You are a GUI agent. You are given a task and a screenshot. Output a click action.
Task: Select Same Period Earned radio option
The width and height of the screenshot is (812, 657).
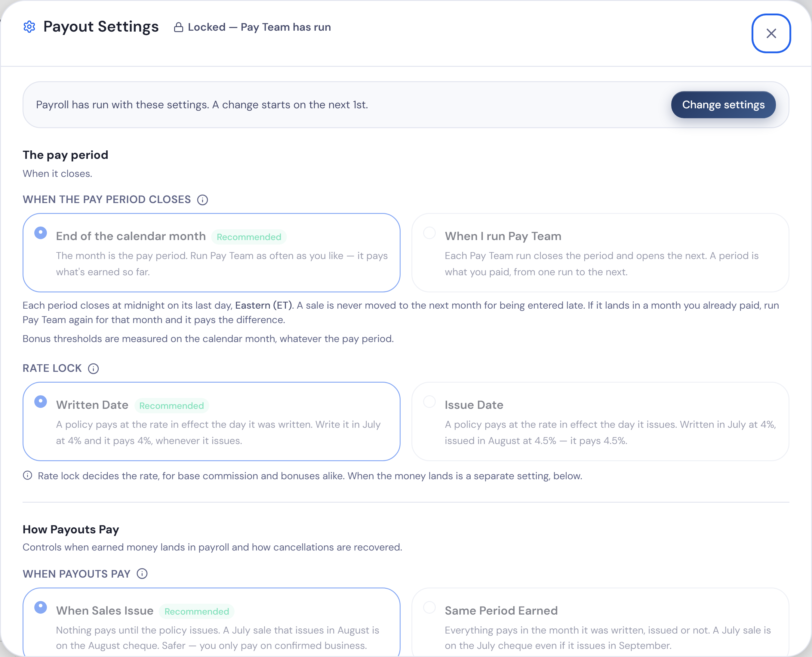[429, 607]
